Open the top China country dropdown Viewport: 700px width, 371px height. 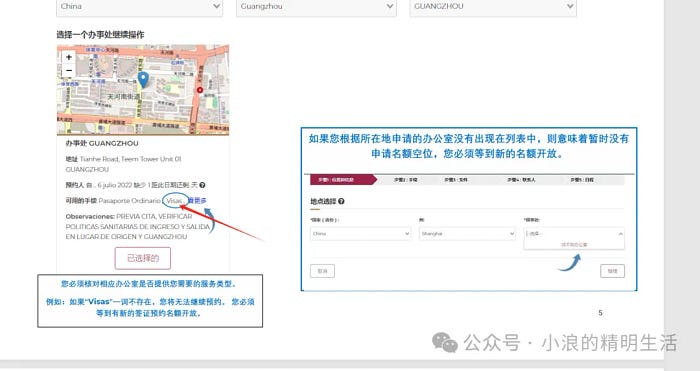(x=139, y=7)
